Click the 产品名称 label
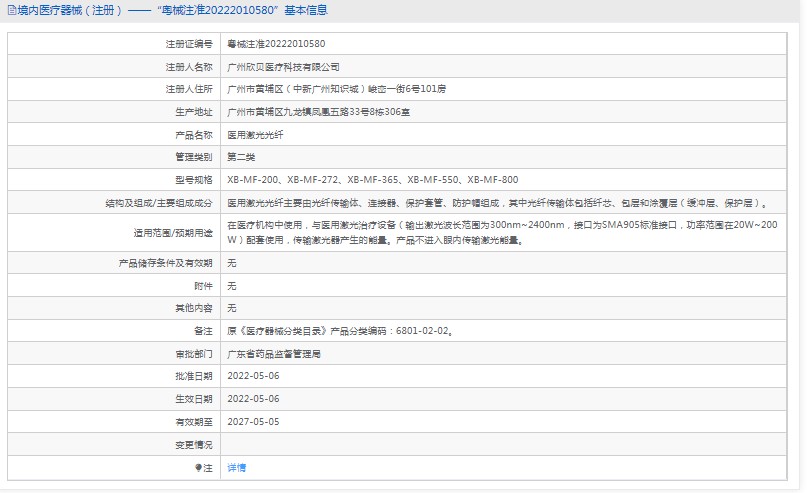The height and width of the screenshot is (493, 807). tap(194, 135)
